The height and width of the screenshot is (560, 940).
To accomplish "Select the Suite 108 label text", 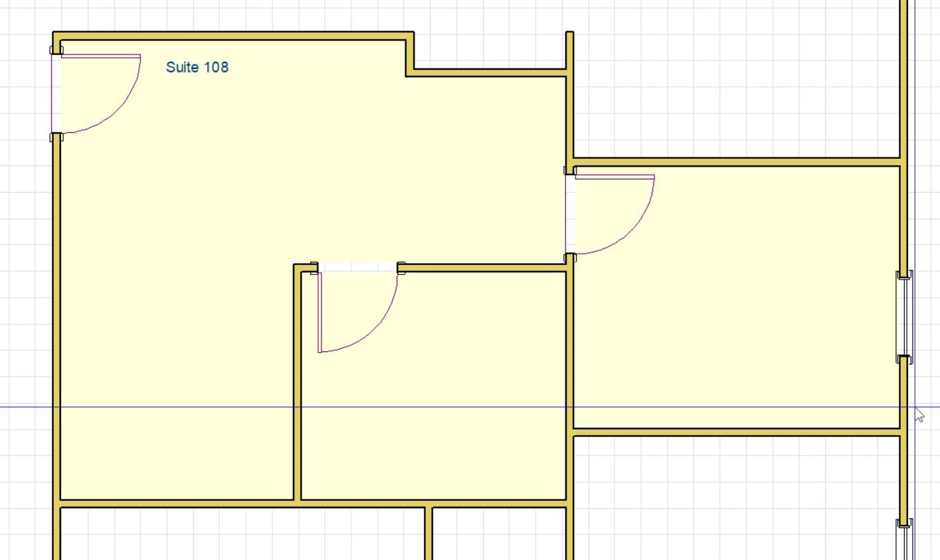I will click(x=197, y=66).
